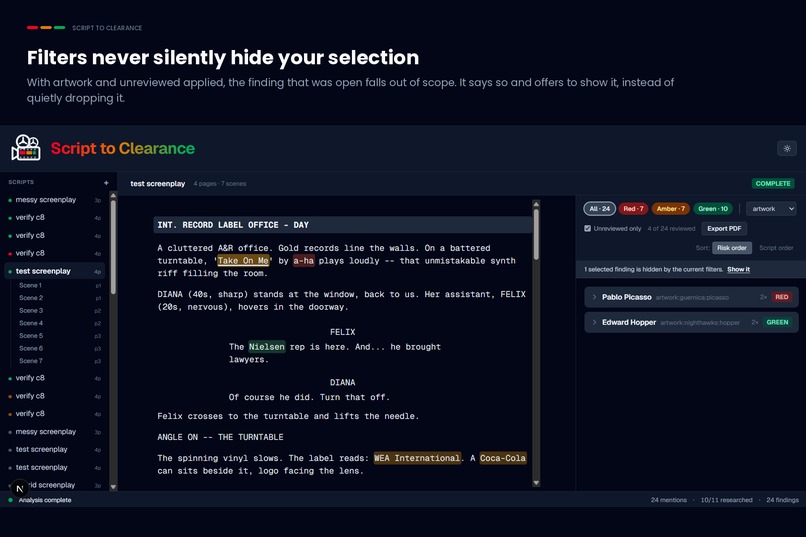Filter findings by Red · 7
The image size is (806, 537).
(633, 209)
